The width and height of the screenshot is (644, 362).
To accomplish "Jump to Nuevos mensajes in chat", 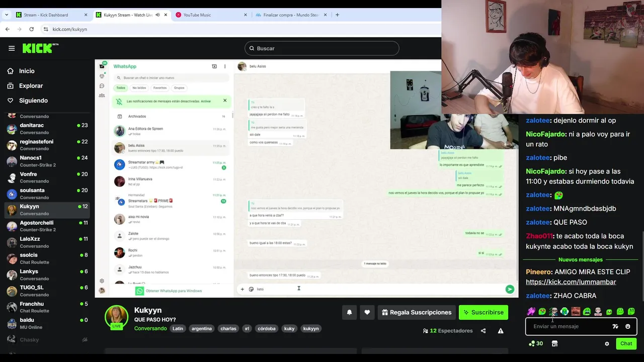I will pos(580,260).
